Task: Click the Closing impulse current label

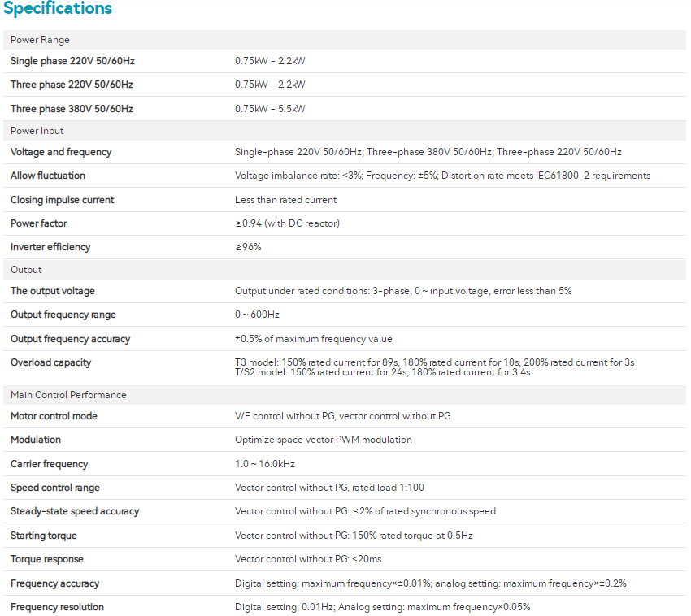Action: tap(63, 200)
